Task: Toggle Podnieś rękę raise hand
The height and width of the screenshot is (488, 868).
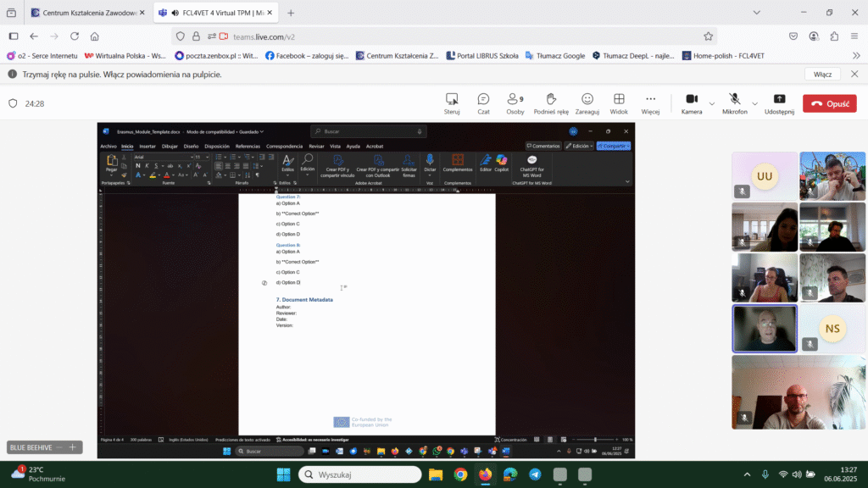Action: 550,100
